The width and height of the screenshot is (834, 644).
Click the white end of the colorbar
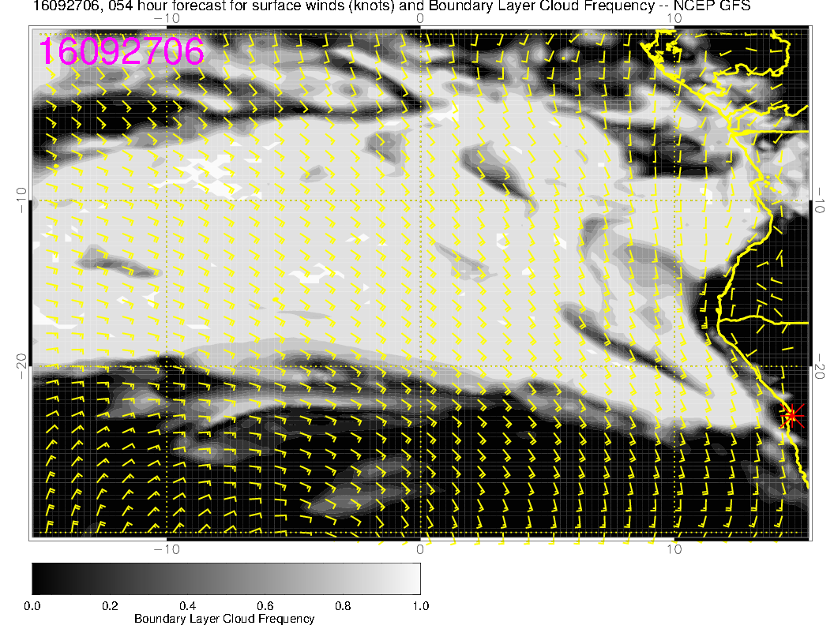click(x=414, y=578)
